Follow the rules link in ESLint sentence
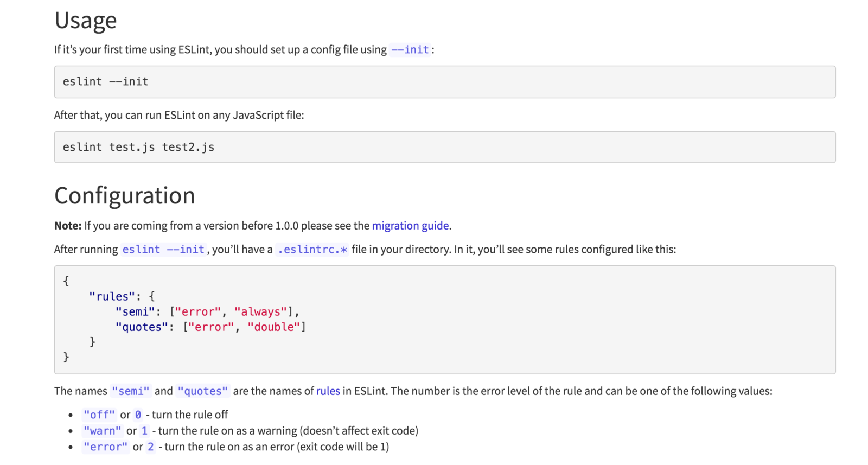The height and width of the screenshot is (465, 868). (x=328, y=391)
